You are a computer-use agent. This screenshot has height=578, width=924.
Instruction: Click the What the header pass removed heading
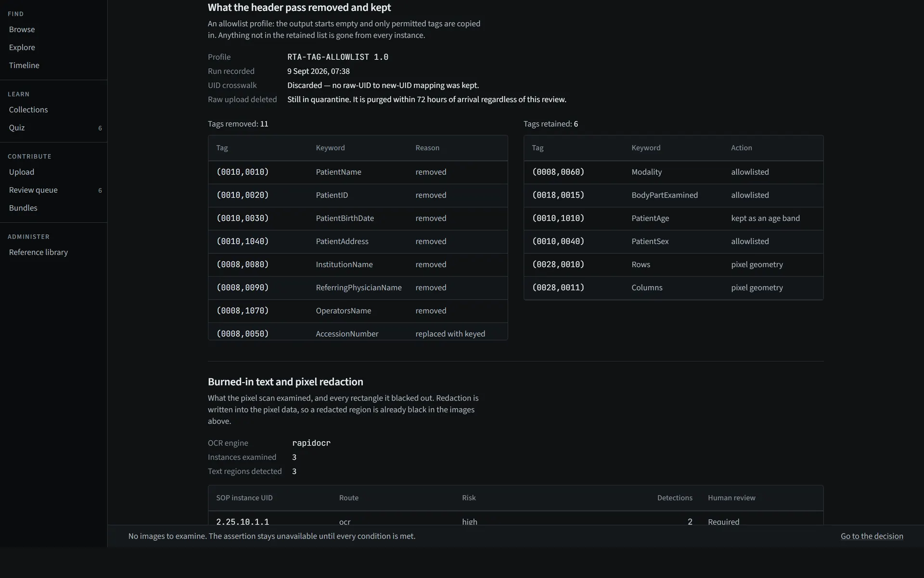tap(299, 8)
